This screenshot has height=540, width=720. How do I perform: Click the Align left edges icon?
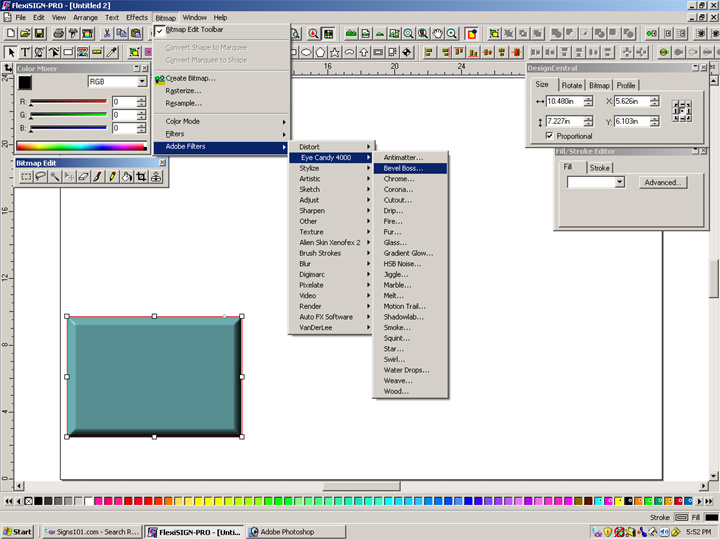coord(429,52)
